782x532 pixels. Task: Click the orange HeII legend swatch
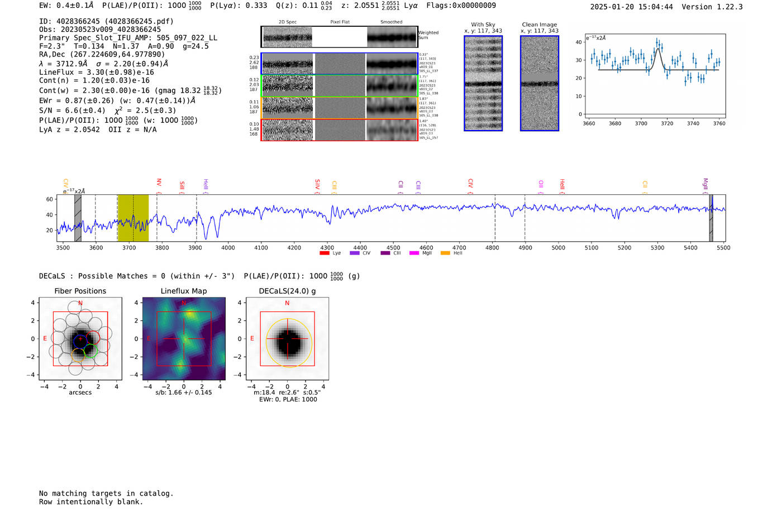[445, 253]
